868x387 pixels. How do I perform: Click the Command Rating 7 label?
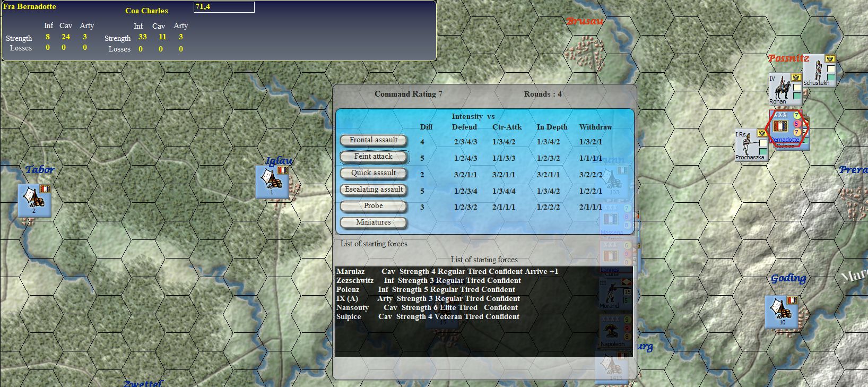408,94
